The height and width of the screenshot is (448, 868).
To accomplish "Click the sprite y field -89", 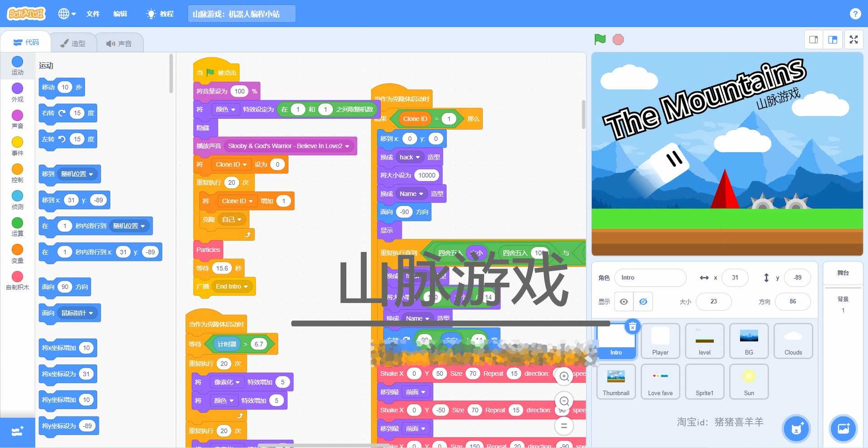I will click(797, 278).
